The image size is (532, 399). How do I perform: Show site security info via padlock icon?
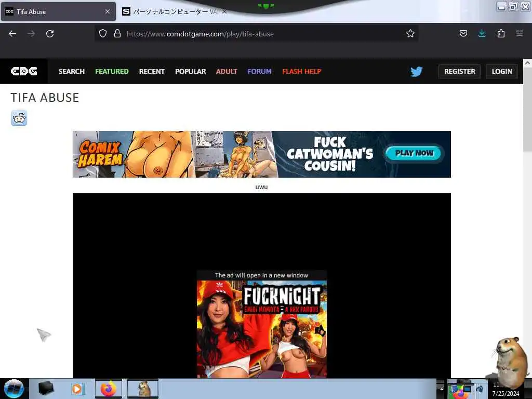117,33
